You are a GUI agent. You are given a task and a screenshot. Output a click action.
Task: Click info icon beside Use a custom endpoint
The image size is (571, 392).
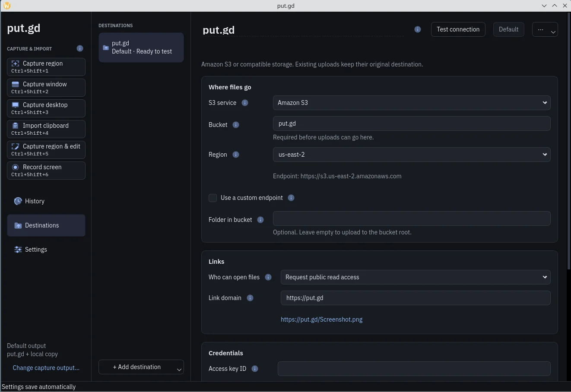pos(291,198)
